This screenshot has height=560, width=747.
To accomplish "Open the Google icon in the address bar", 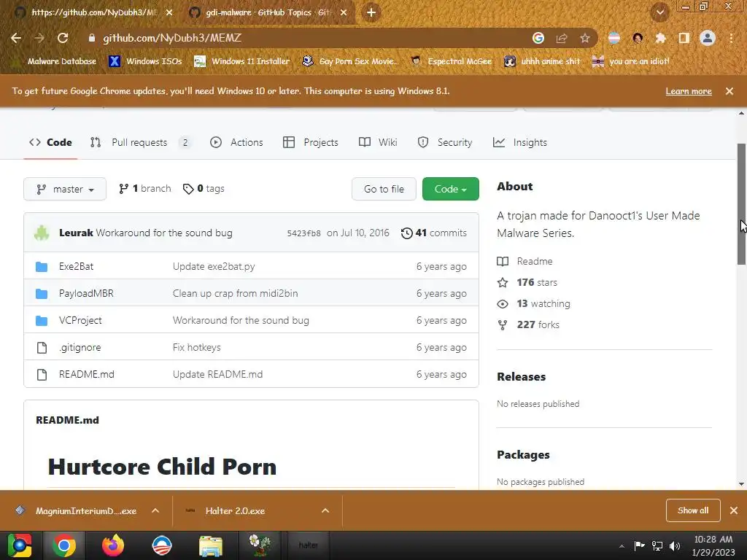I will 538,38.
